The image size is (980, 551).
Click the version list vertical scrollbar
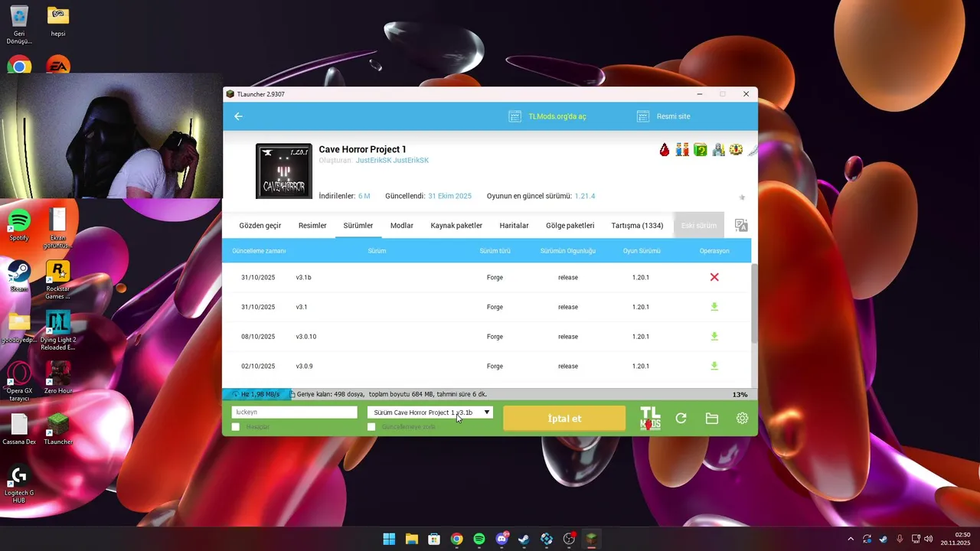coord(754,302)
